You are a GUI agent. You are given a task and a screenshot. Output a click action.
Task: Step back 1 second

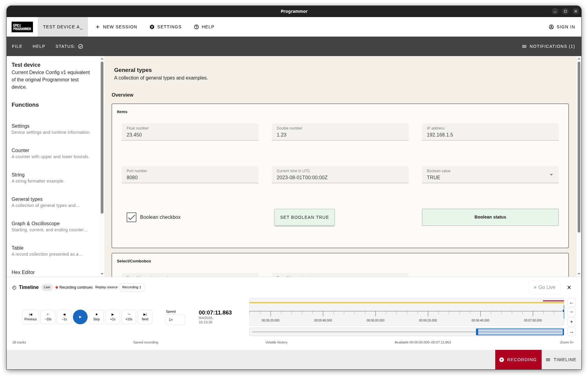coord(64,317)
